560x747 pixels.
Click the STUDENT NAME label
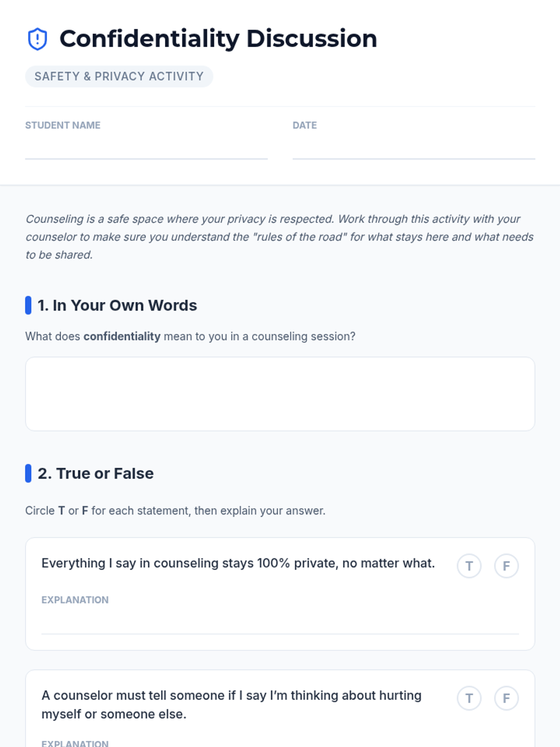coord(63,125)
